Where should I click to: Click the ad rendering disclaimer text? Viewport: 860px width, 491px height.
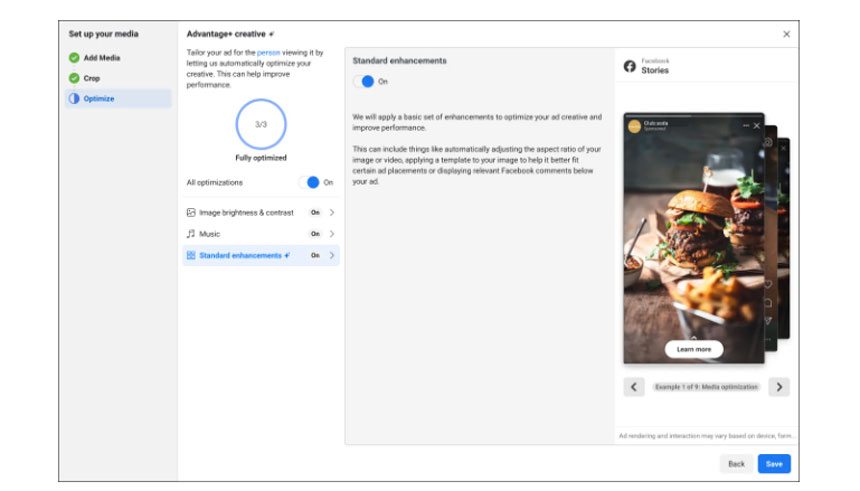pos(706,436)
